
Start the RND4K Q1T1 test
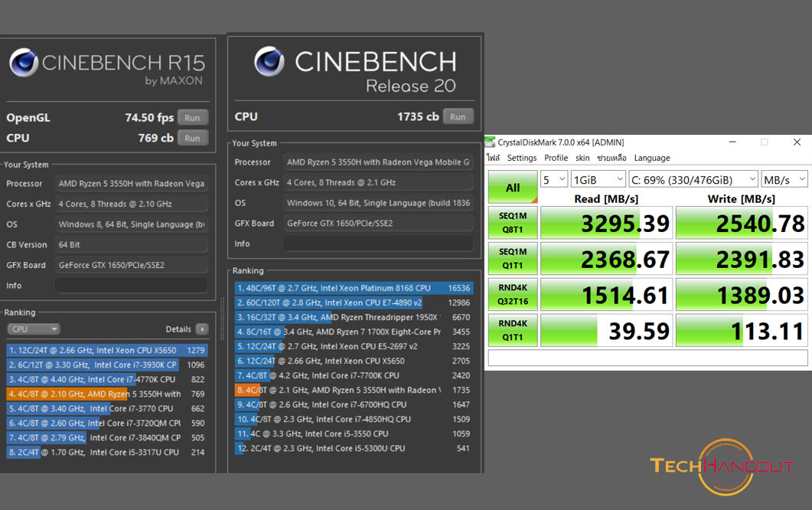(513, 330)
